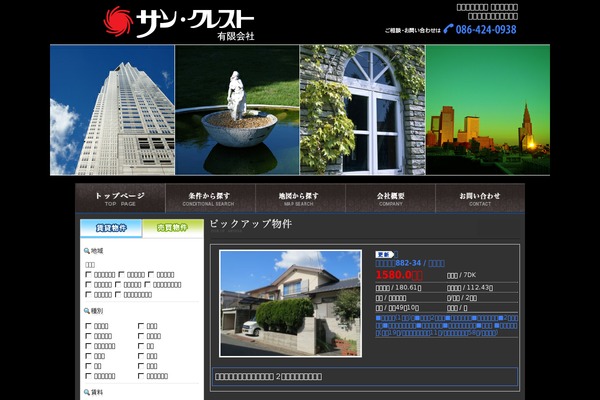Click the サン・クレスト company name text
This screenshot has width=600, height=400.
195,21
